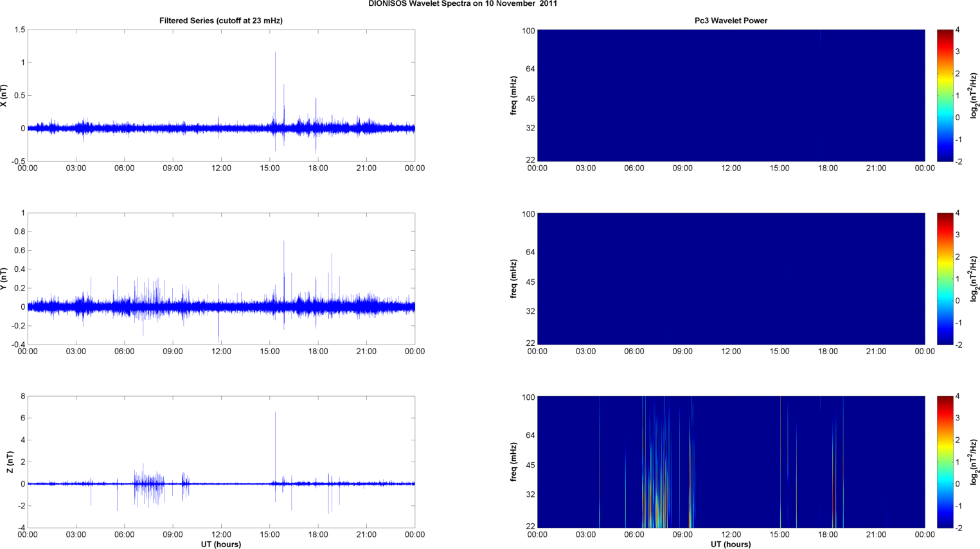Screen dimensions: 980x549
Task: Click the top (X component) wavelet power plot
Action: click(x=731, y=96)
